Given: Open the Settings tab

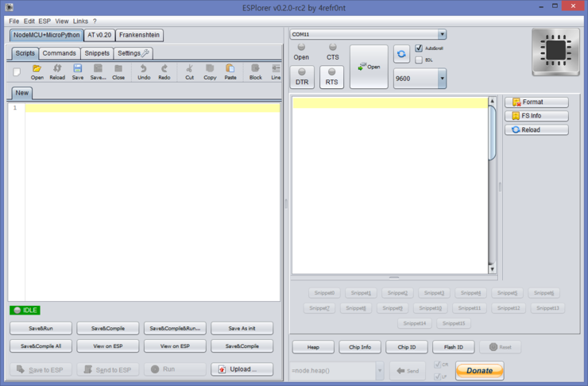Looking at the screenshot, I should pyautogui.click(x=133, y=53).
